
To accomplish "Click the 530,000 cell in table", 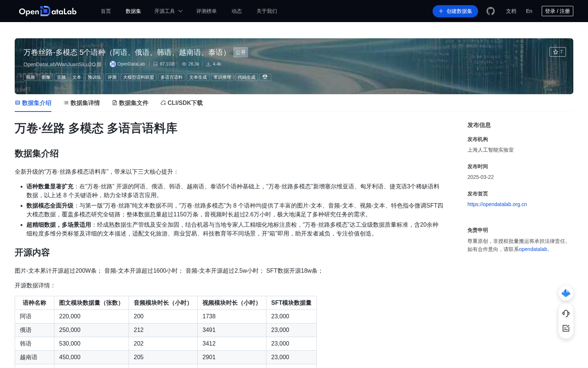I will tap(92, 344).
